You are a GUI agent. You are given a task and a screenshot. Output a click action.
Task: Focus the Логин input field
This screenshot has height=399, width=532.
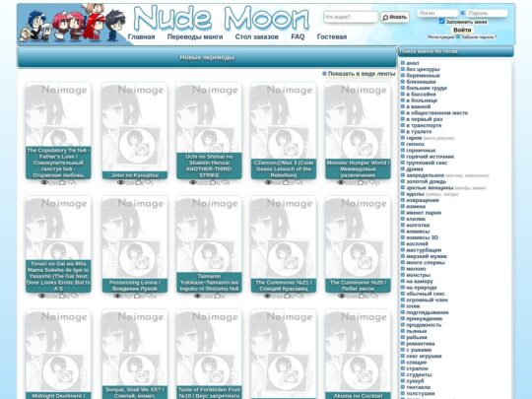pos(437,13)
